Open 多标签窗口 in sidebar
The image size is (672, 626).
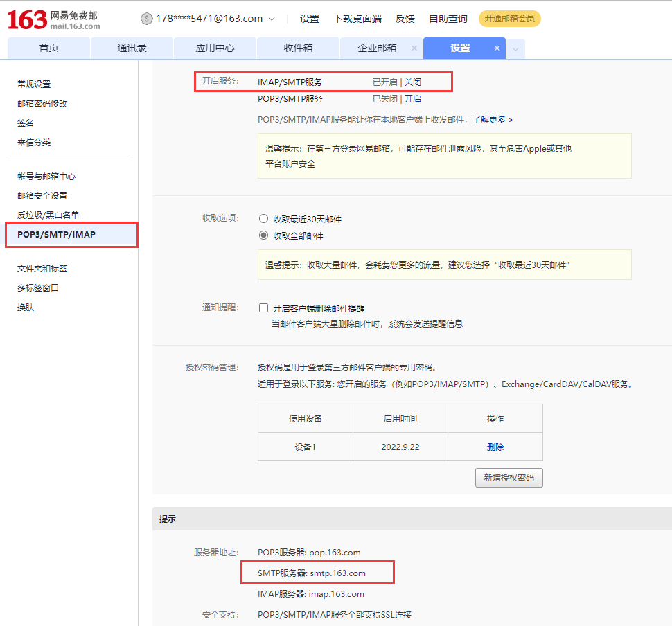click(37, 287)
